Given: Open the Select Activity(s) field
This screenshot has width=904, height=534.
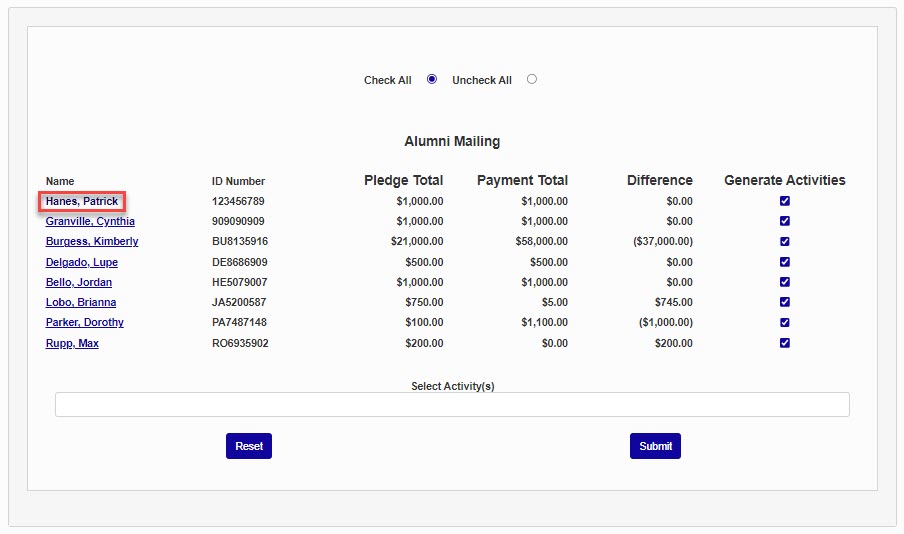Looking at the screenshot, I should tap(452, 404).
